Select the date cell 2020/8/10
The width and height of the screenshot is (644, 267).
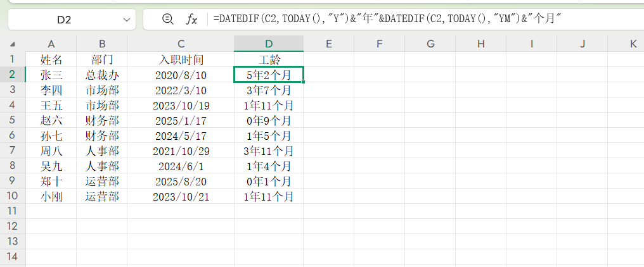click(181, 75)
